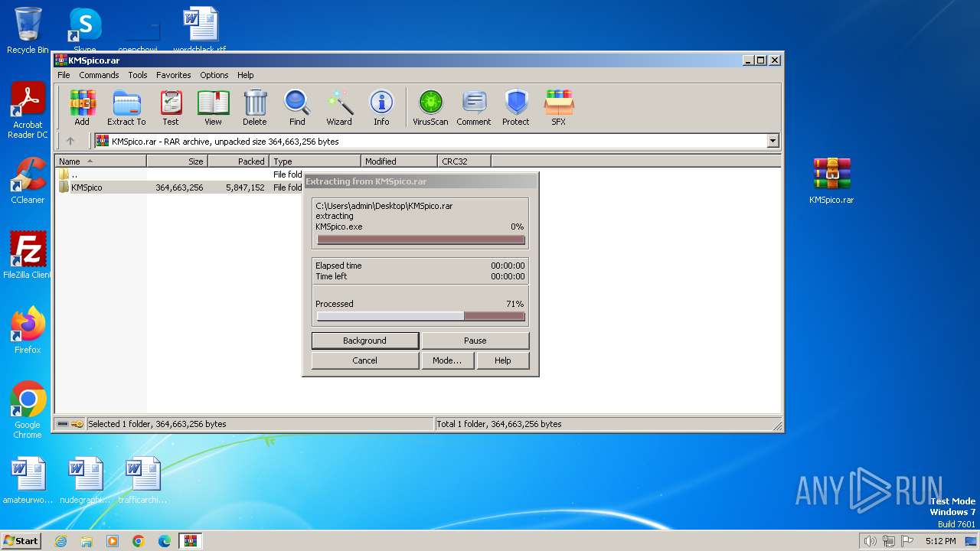Click the KMSpico.exe file progress bar

click(x=421, y=240)
